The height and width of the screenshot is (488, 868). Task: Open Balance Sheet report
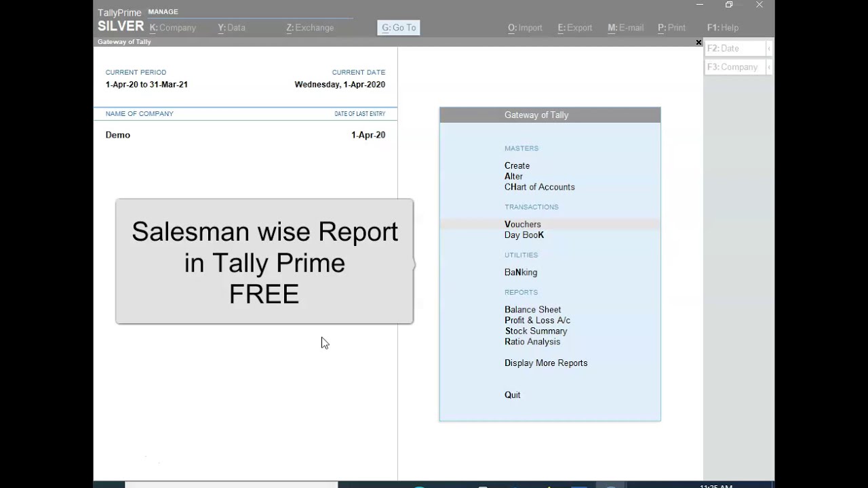pyautogui.click(x=532, y=310)
